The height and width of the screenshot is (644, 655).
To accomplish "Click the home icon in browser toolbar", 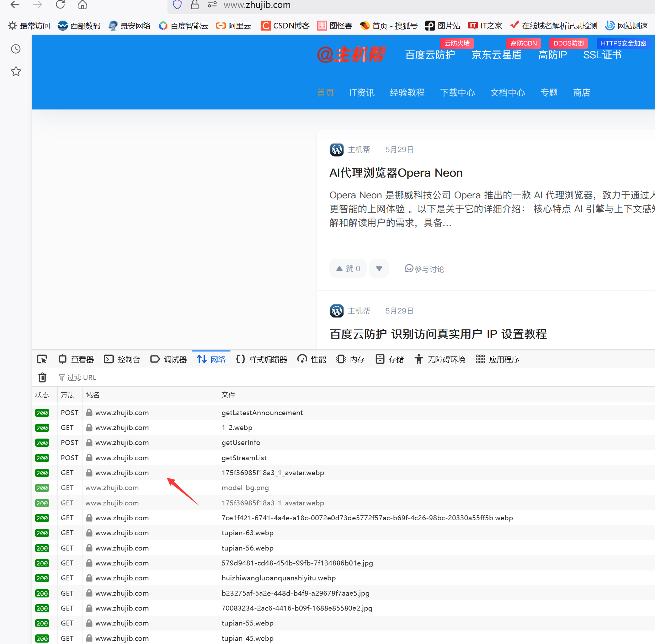I will pyautogui.click(x=82, y=5).
